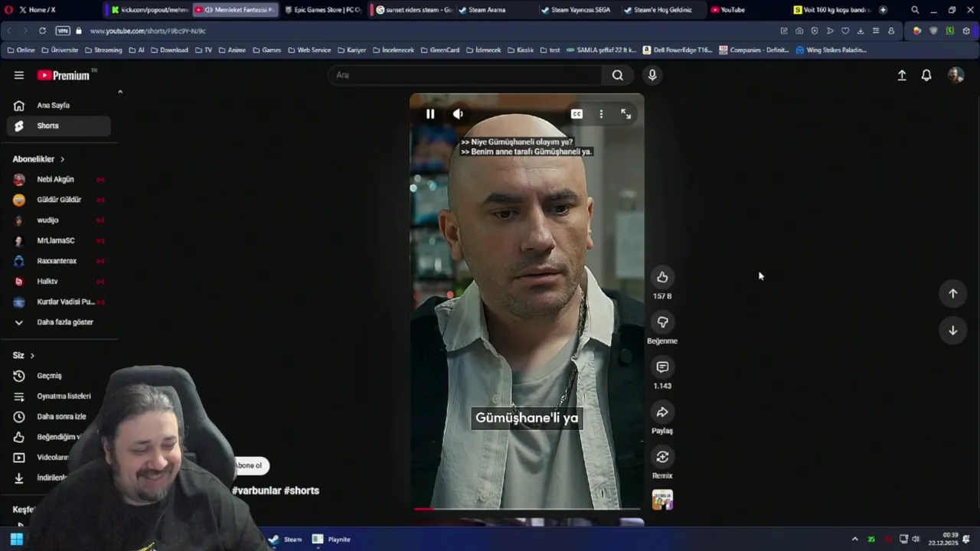Open MrLlamaSC channel subscription
The image size is (980, 551).
pyautogui.click(x=59, y=240)
